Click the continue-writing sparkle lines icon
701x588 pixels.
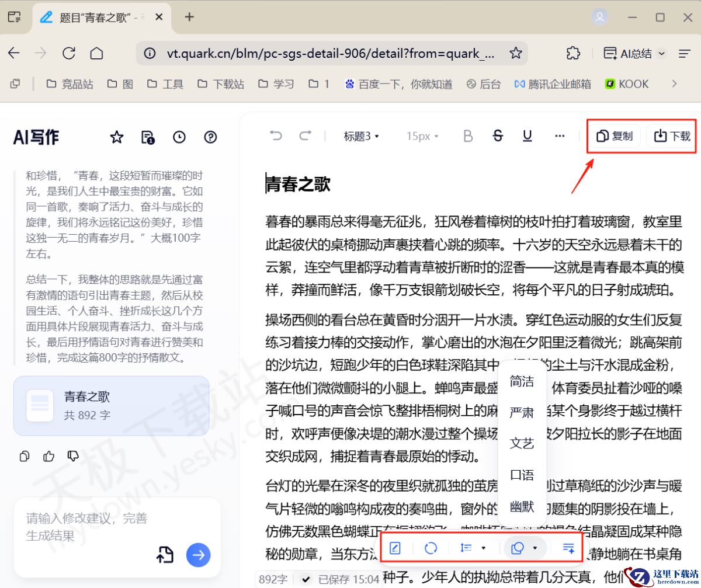[x=568, y=548]
